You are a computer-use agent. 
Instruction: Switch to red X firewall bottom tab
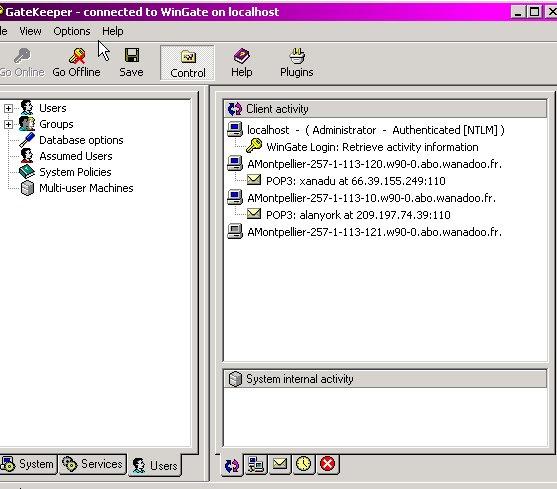click(x=328, y=464)
